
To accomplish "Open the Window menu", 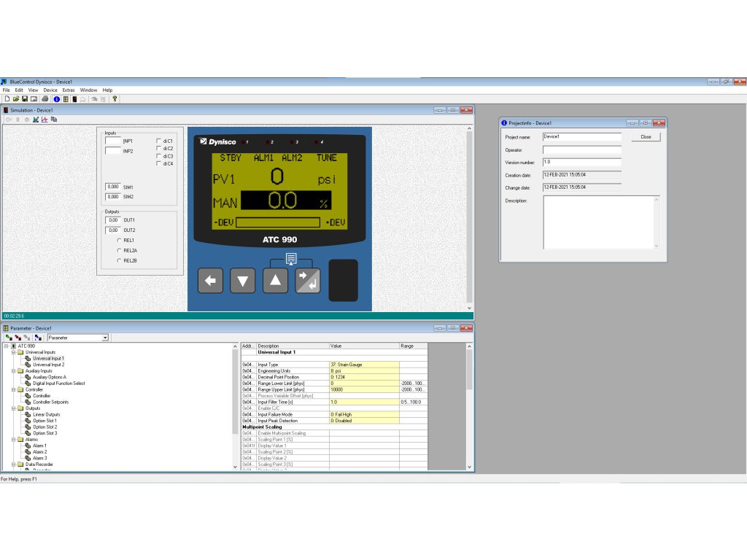I will (x=88, y=90).
